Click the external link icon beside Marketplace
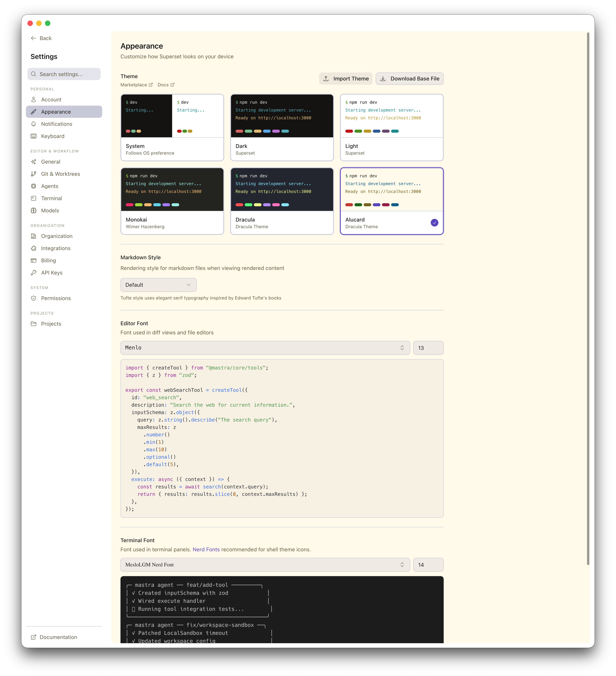Screen dimensions: 616x676 151,85
